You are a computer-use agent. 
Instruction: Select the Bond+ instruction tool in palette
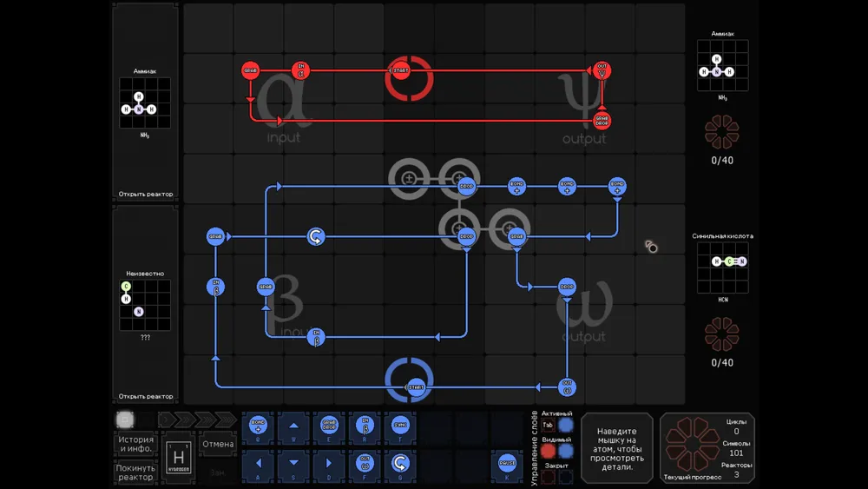click(258, 426)
